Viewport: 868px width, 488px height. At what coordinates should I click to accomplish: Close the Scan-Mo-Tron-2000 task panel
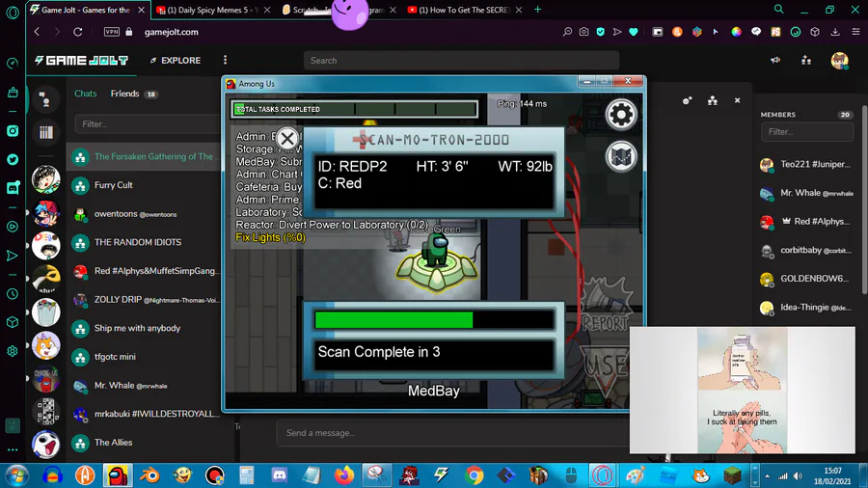pyautogui.click(x=286, y=138)
